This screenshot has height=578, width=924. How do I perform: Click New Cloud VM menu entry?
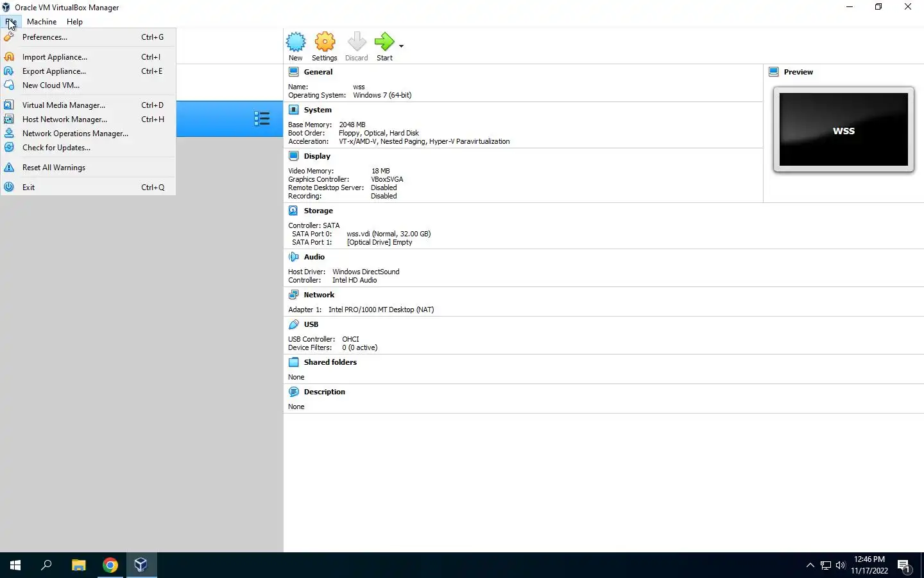89,85
